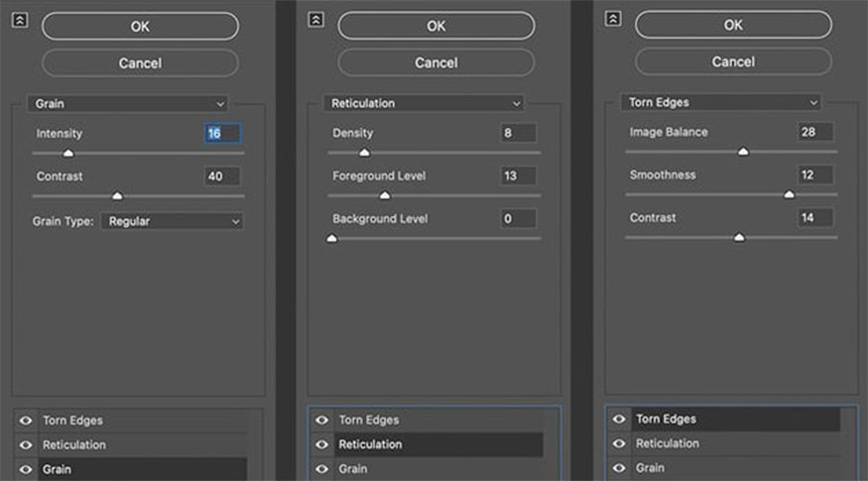Click the Grain Contrast field showing 40

222,176
